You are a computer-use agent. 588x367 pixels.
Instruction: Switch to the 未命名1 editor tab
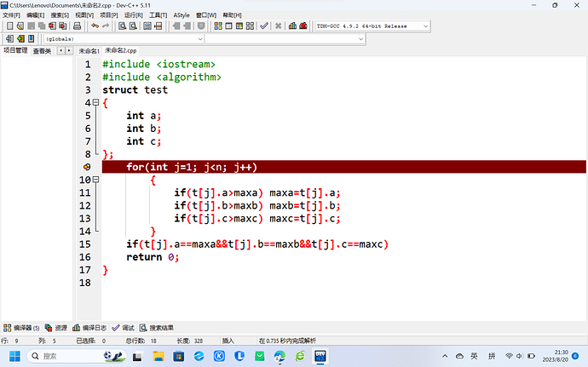(x=89, y=51)
